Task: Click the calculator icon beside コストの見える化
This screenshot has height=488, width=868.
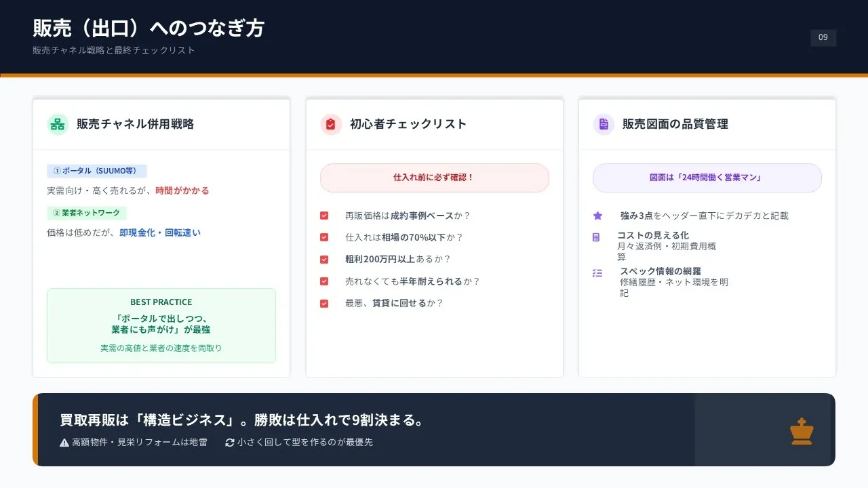Action: (x=597, y=237)
